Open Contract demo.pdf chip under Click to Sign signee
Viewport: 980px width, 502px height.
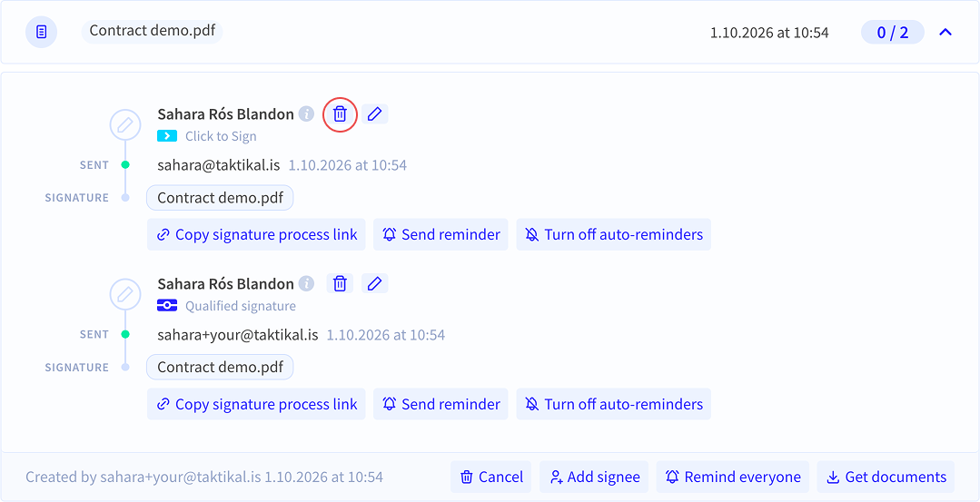pos(220,198)
